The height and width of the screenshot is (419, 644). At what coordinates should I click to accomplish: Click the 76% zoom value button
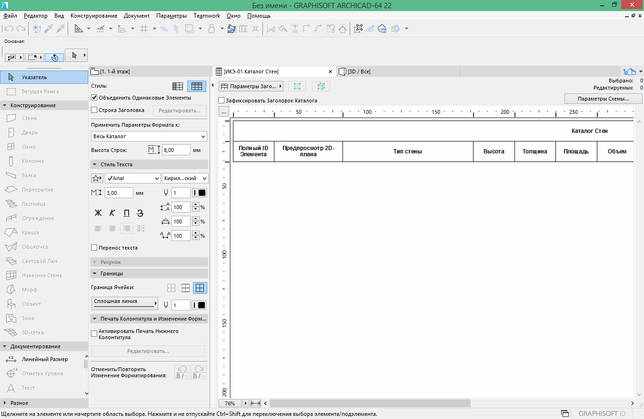(230, 403)
